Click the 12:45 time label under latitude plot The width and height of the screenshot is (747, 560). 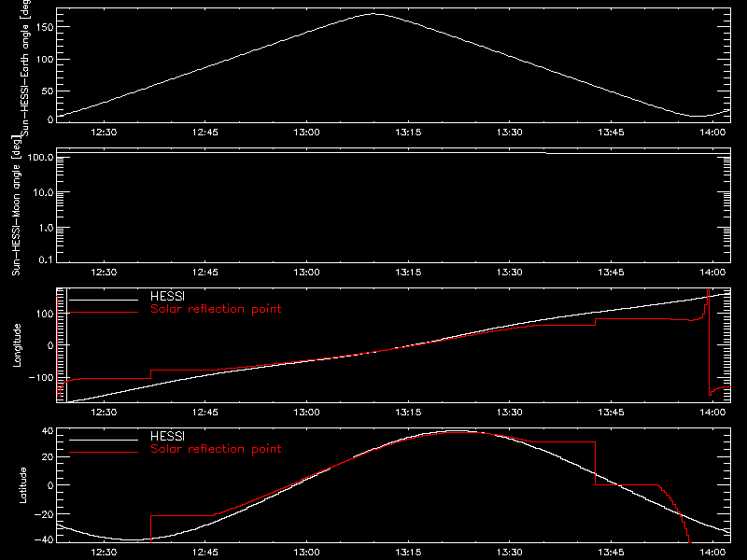(x=205, y=553)
